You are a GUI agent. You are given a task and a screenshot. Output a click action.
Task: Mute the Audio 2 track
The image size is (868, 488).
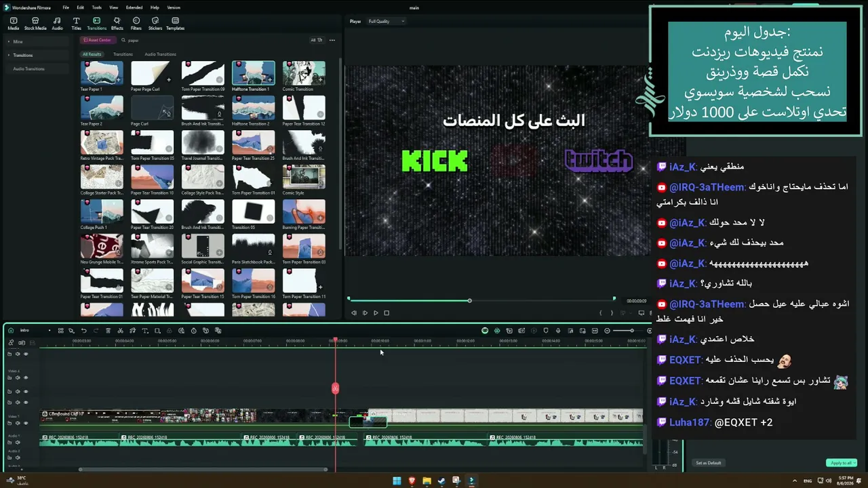(18, 458)
